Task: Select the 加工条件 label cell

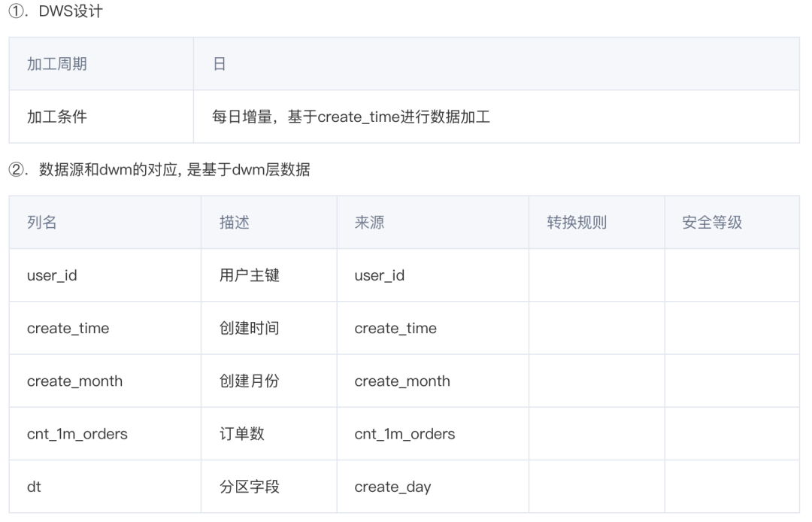Action: 57,117
